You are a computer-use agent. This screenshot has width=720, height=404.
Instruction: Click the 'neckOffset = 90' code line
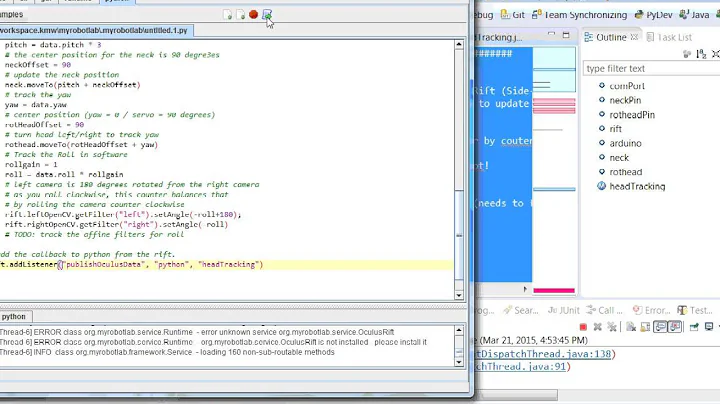point(38,65)
